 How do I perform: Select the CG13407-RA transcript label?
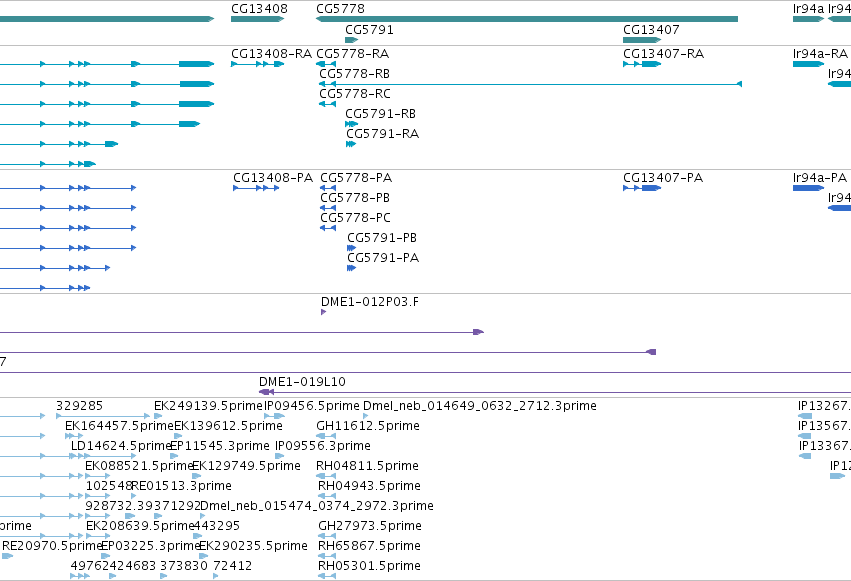(x=663, y=54)
